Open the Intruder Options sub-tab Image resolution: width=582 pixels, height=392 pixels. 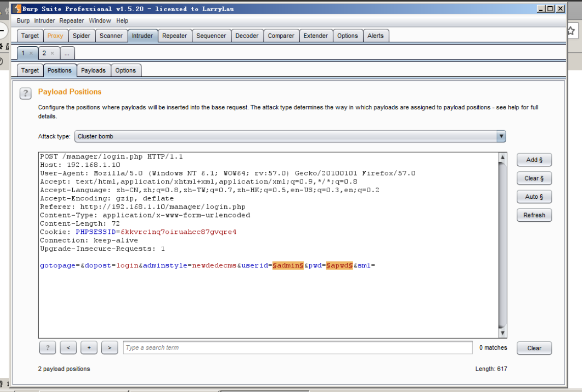(126, 71)
